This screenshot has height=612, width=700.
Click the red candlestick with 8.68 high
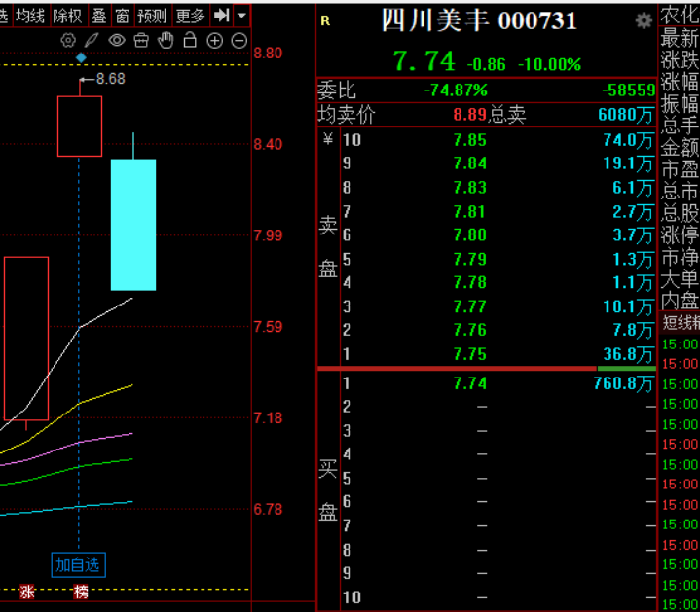point(80,126)
